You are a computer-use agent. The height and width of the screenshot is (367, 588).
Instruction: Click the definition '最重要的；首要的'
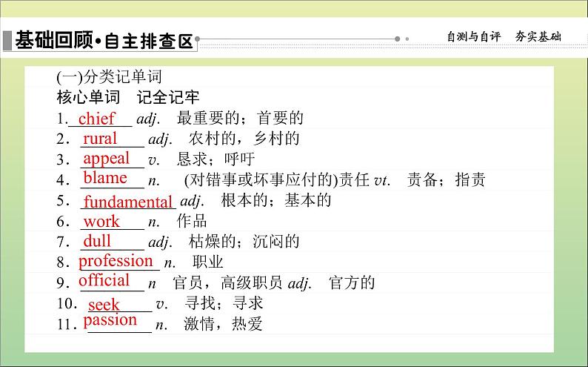tap(240, 118)
